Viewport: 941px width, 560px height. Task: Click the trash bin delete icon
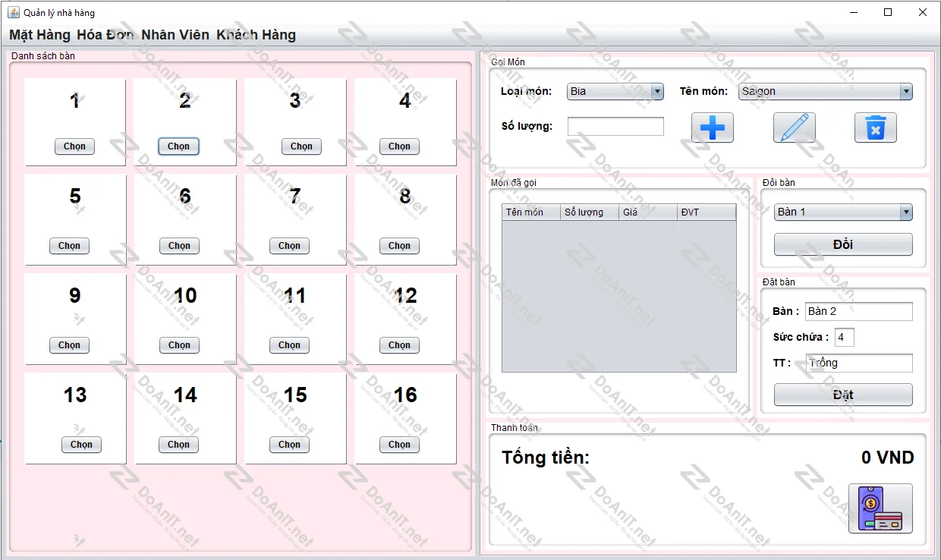(x=875, y=127)
